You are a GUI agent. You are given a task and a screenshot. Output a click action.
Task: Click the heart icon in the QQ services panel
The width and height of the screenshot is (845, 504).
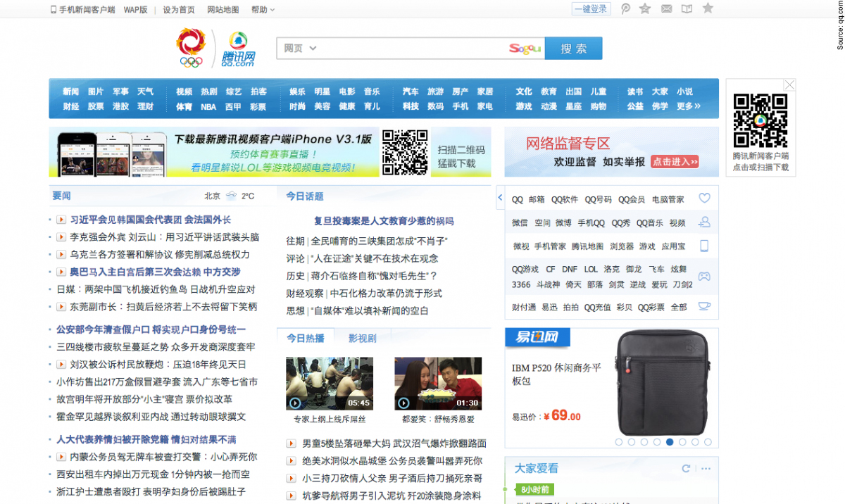pyautogui.click(x=704, y=199)
